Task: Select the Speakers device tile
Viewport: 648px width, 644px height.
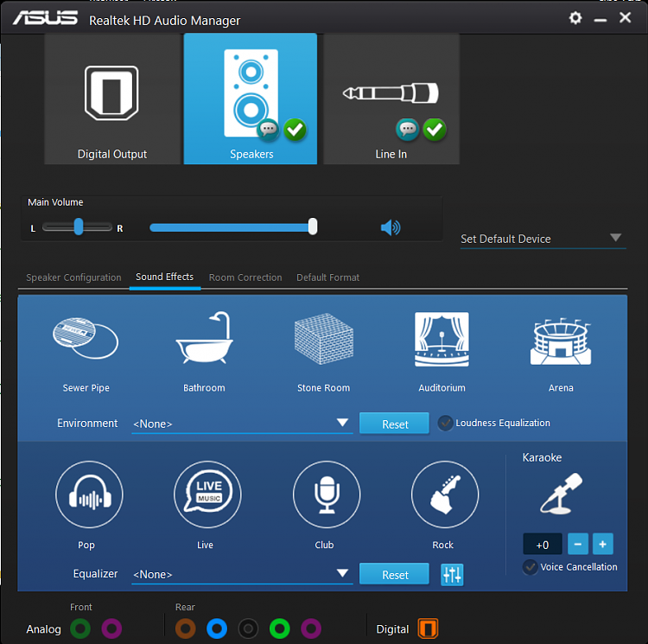Action: [251, 99]
